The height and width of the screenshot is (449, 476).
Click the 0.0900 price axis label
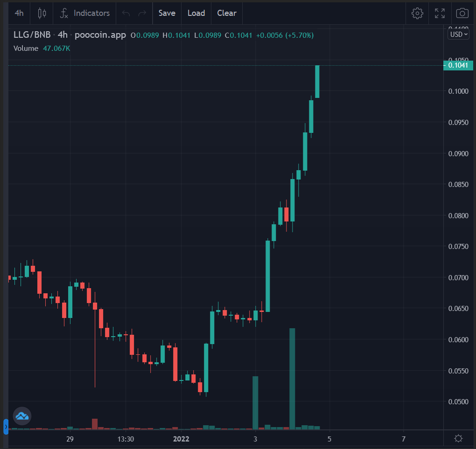tap(458, 153)
